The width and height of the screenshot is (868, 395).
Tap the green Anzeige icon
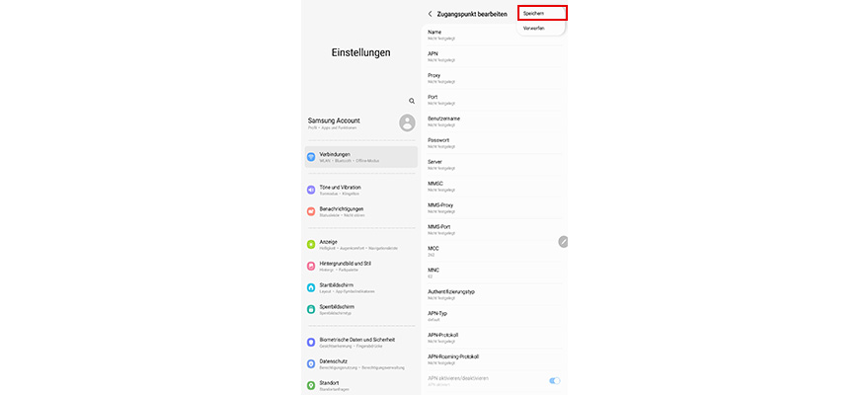(x=311, y=245)
